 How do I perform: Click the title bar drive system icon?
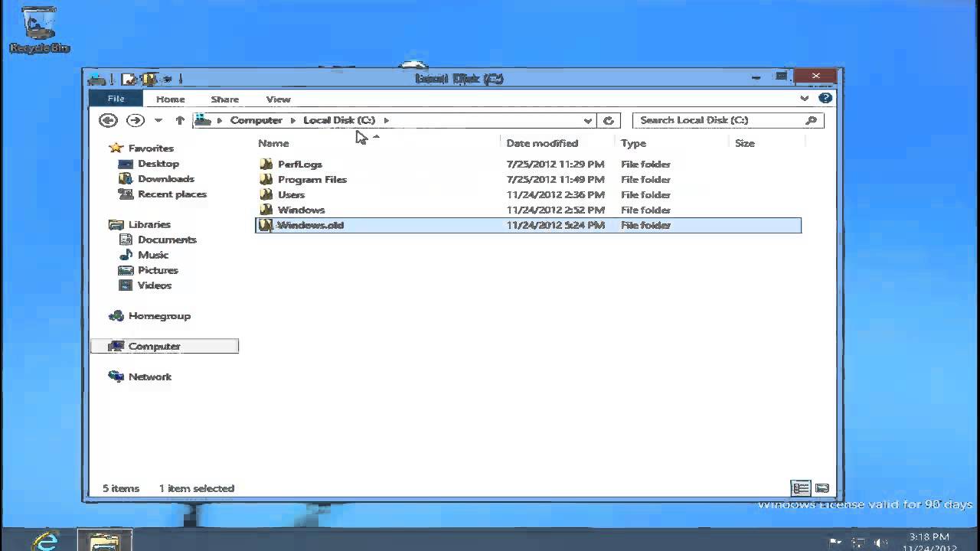[97, 78]
